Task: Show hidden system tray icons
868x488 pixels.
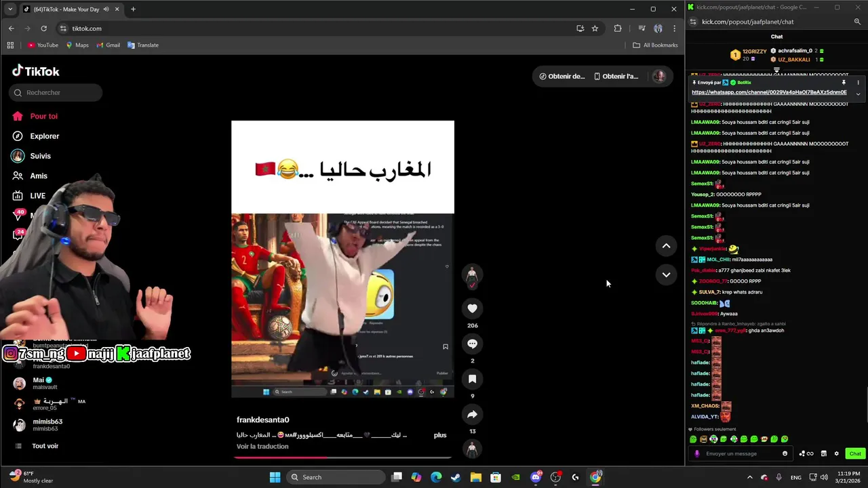Action: click(749, 477)
